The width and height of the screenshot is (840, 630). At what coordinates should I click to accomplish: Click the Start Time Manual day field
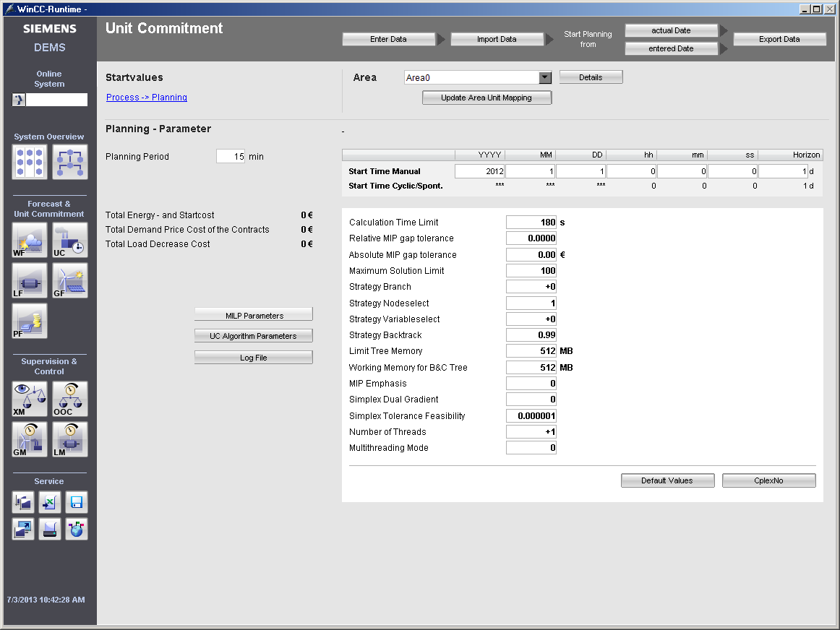click(x=581, y=171)
